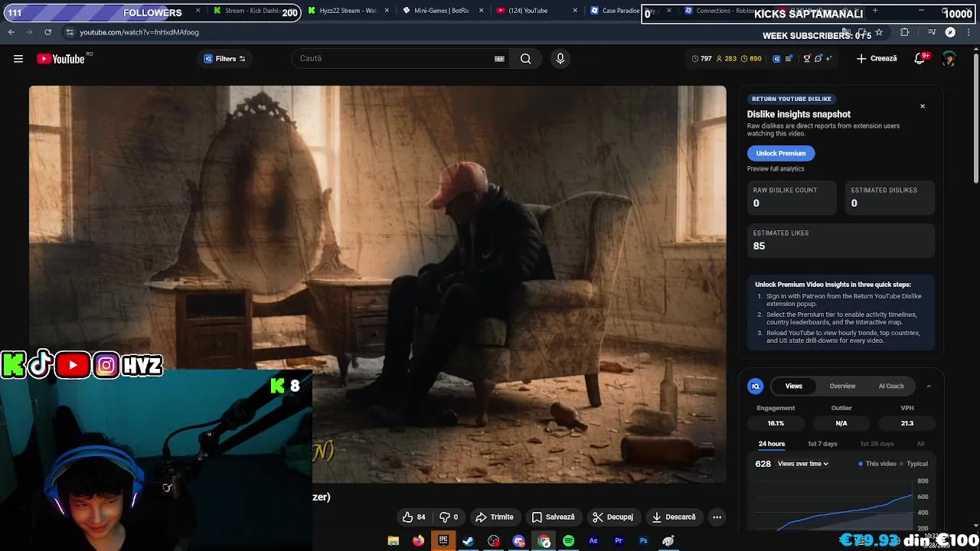This screenshot has height=551, width=980.
Task: Open the account avatar menu
Action: 949,59
